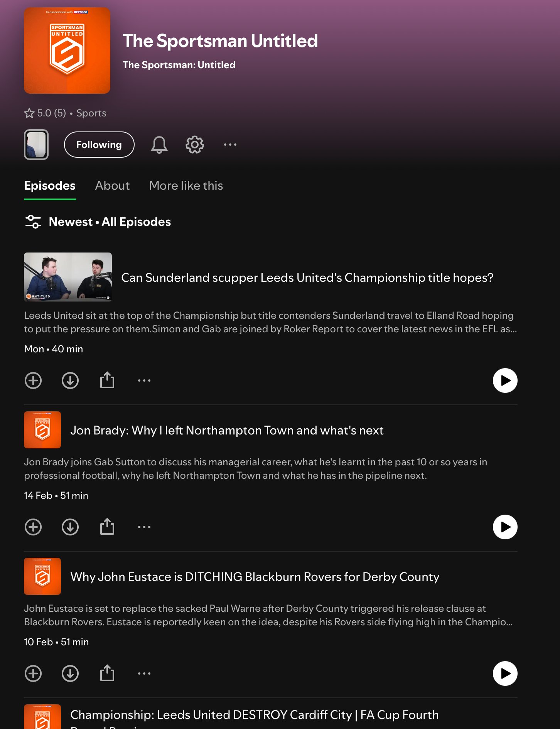
Task: Open more options for Sunderland episode
Action: pos(144,380)
